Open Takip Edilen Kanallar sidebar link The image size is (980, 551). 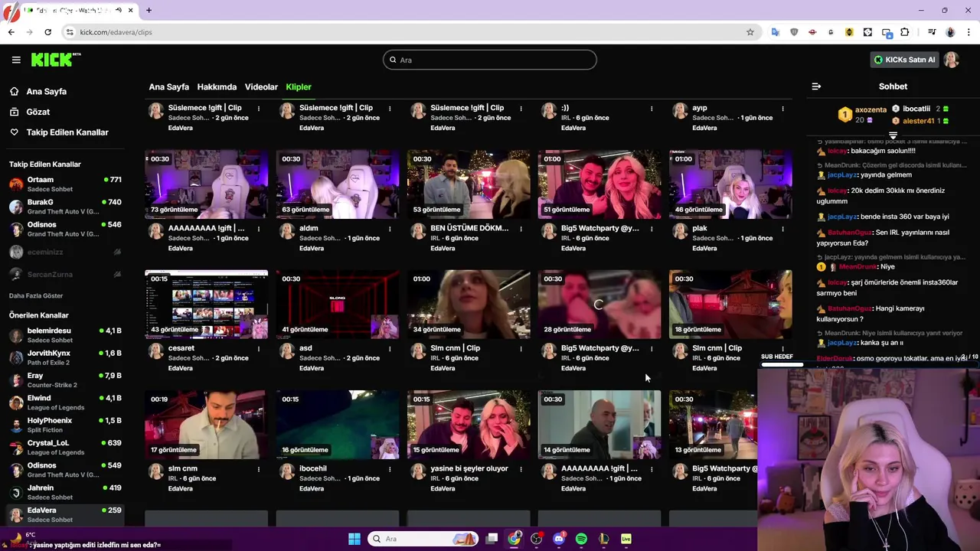coord(67,132)
